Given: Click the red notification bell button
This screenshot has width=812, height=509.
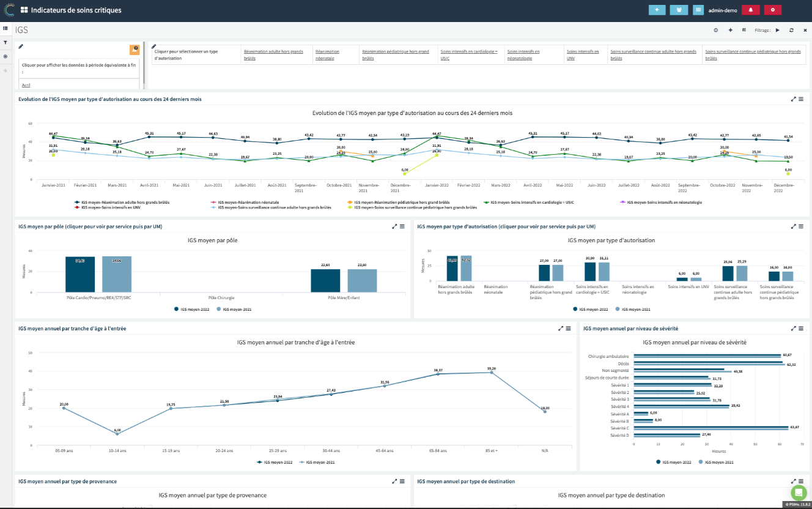Looking at the screenshot, I should tap(750, 10).
